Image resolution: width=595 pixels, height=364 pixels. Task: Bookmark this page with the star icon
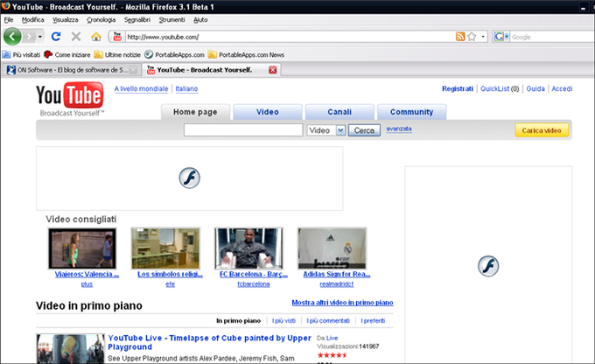[x=472, y=37]
